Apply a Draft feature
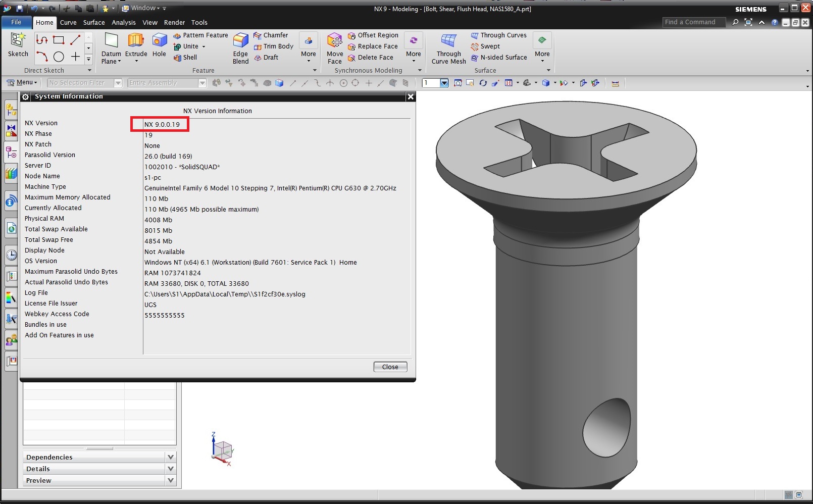The height and width of the screenshot is (504, 813). pos(266,58)
